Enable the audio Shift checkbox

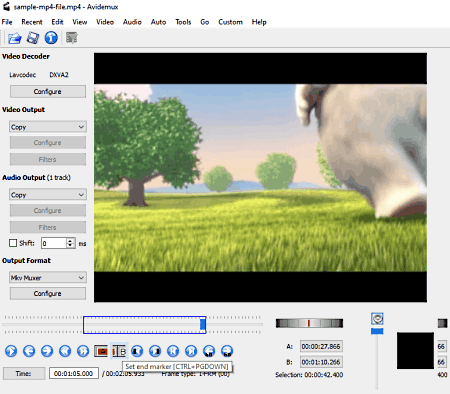[x=13, y=243]
